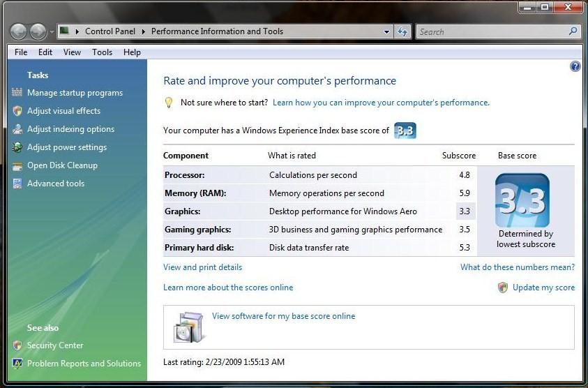Click the Primary hard disk row label

199,248
